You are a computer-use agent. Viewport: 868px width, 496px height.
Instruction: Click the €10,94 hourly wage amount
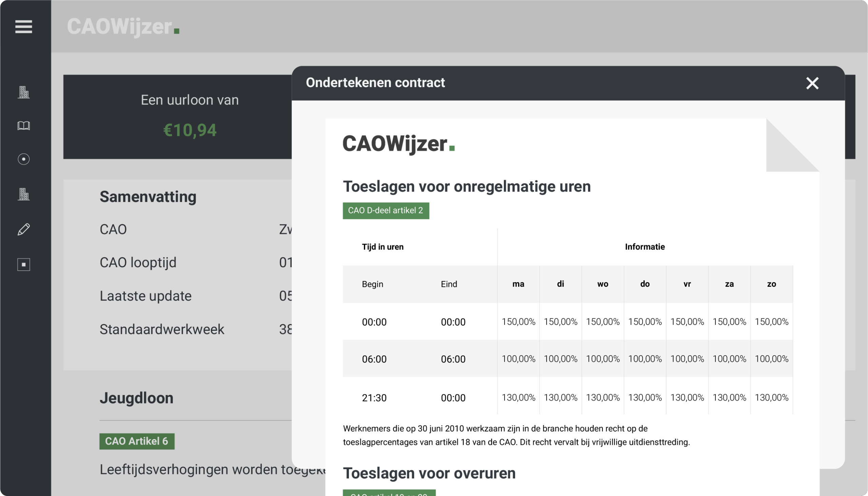coord(190,130)
